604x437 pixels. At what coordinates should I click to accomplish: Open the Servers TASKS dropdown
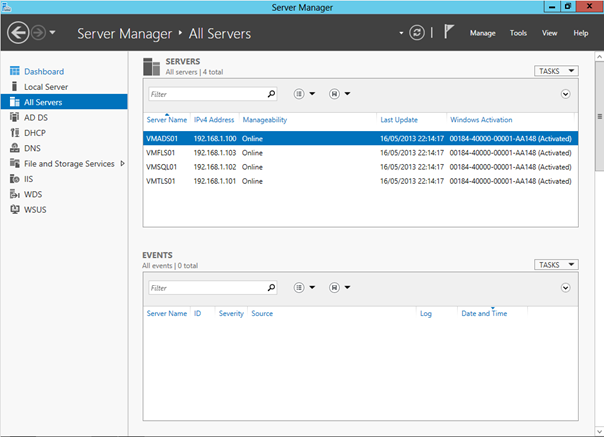coord(556,71)
